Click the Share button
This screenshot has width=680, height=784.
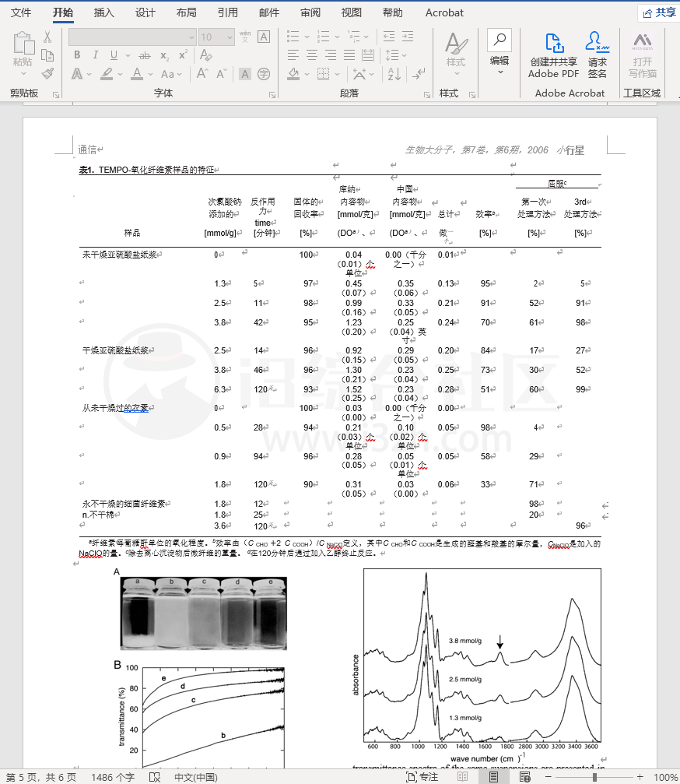tap(659, 13)
